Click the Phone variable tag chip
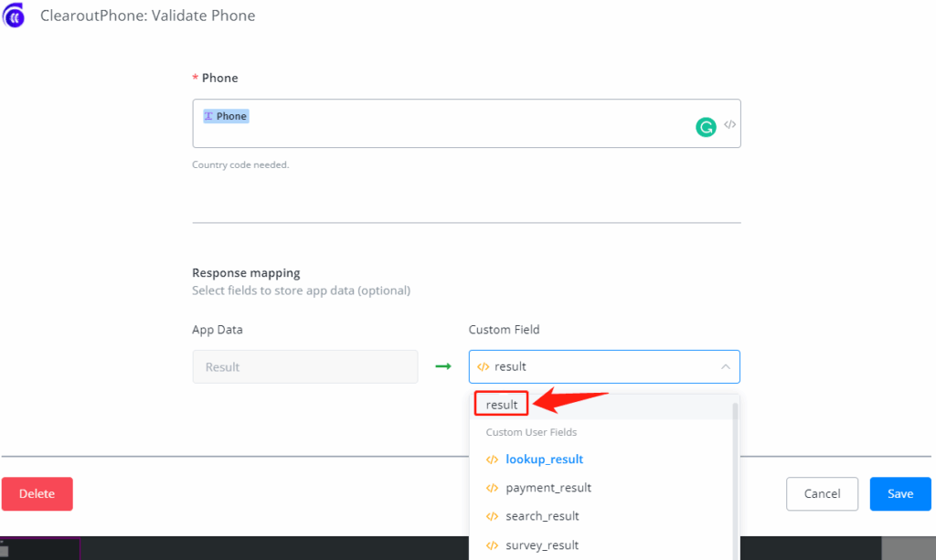Viewport: 936px width, 560px height. coord(226,116)
